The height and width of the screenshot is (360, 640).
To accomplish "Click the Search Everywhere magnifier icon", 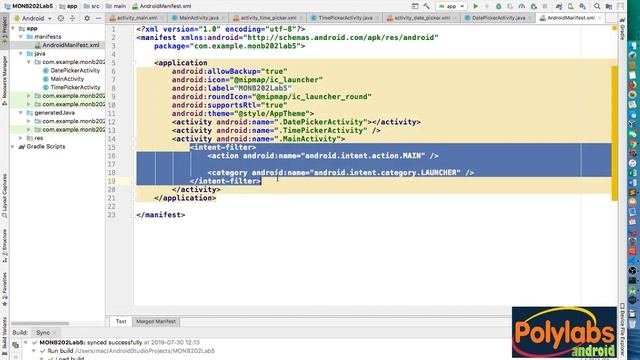I will pos(597,6).
